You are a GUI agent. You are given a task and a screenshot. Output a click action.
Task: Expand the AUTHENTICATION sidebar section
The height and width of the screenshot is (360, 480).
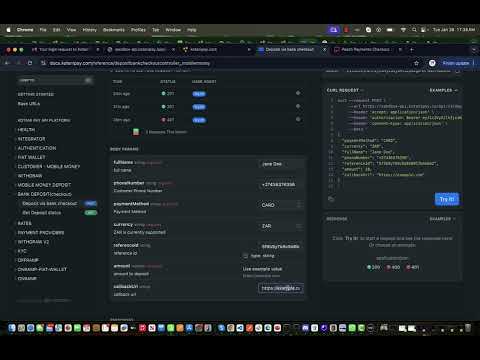pyautogui.click(x=37, y=148)
